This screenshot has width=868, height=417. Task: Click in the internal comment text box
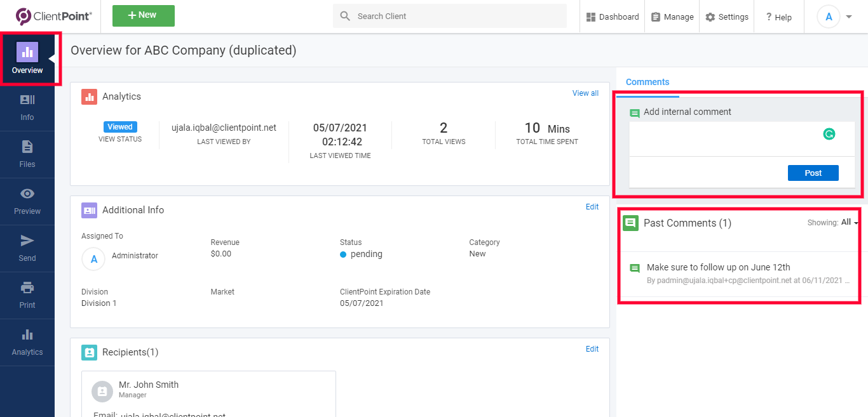742,140
